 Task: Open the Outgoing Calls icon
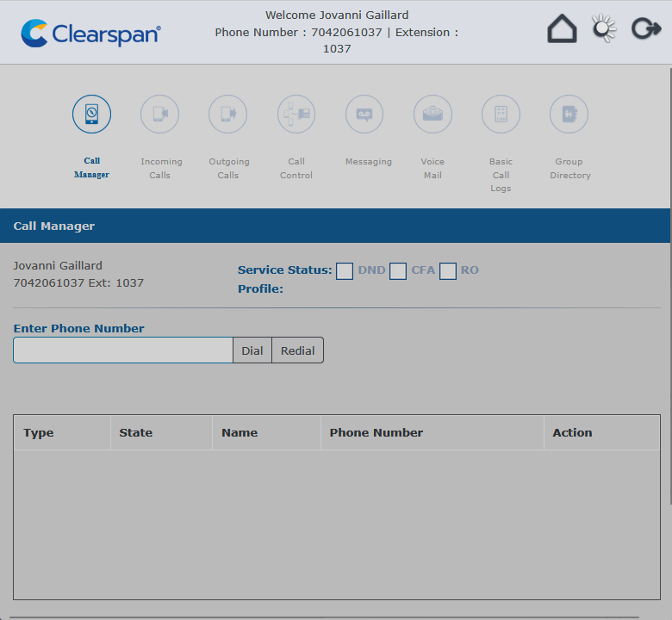pos(227,115)
